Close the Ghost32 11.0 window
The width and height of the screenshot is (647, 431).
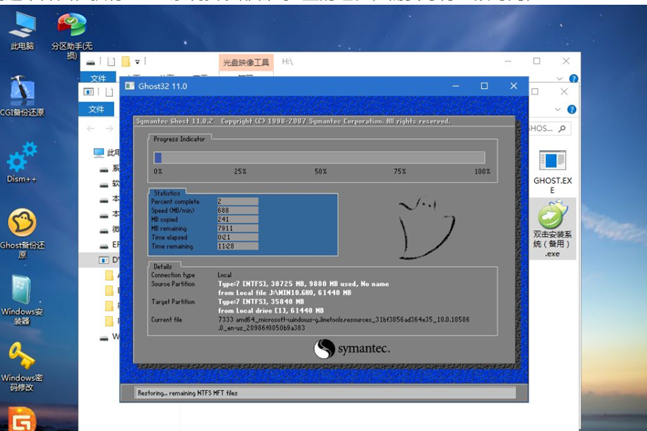coord(513,86)
